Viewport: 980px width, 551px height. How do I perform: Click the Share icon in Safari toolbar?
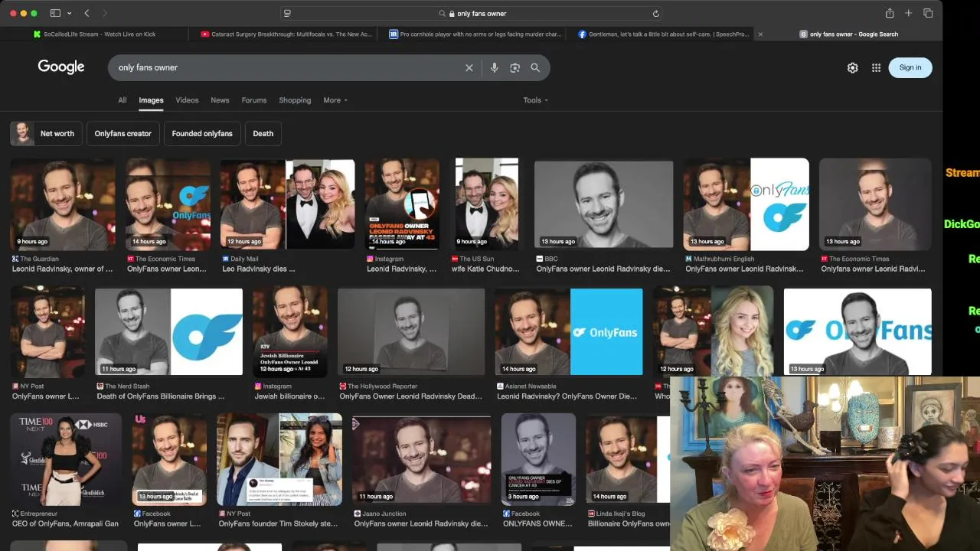point(890,13)
